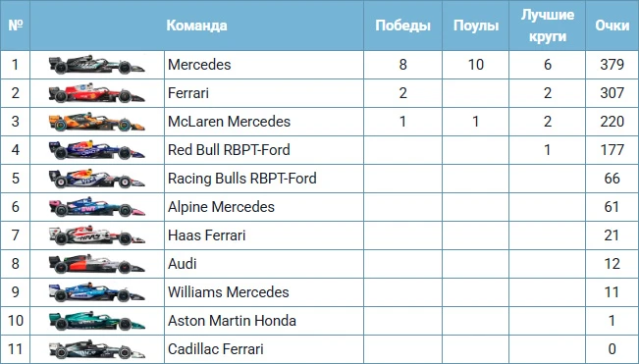This screenshot has height=364, width=639.
Task: Click the Команда column header
Action: [196, 26]
